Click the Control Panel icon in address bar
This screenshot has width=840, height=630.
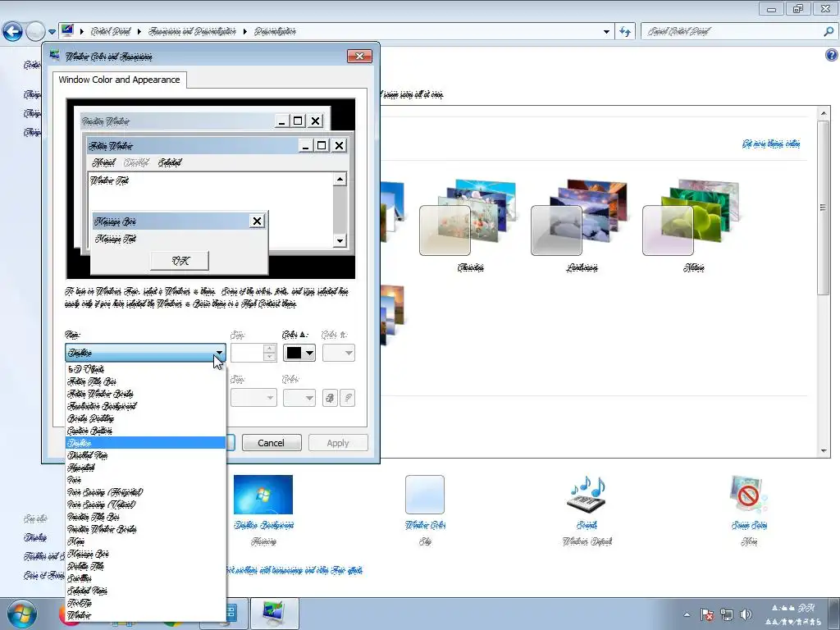(x=67, y=30)
